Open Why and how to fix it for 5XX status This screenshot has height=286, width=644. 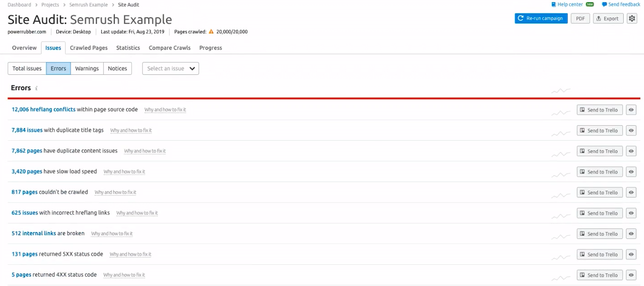coord(130,254)
